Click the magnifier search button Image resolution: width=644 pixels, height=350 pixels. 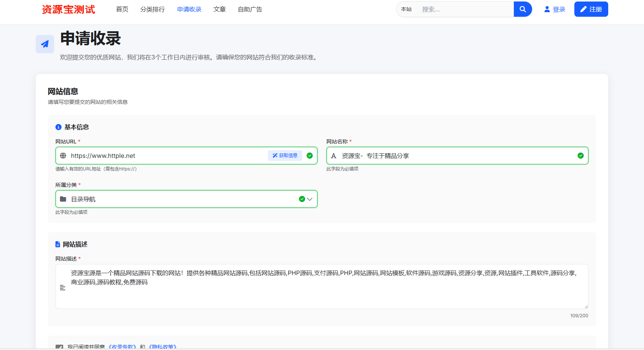(x=523, y=9)
